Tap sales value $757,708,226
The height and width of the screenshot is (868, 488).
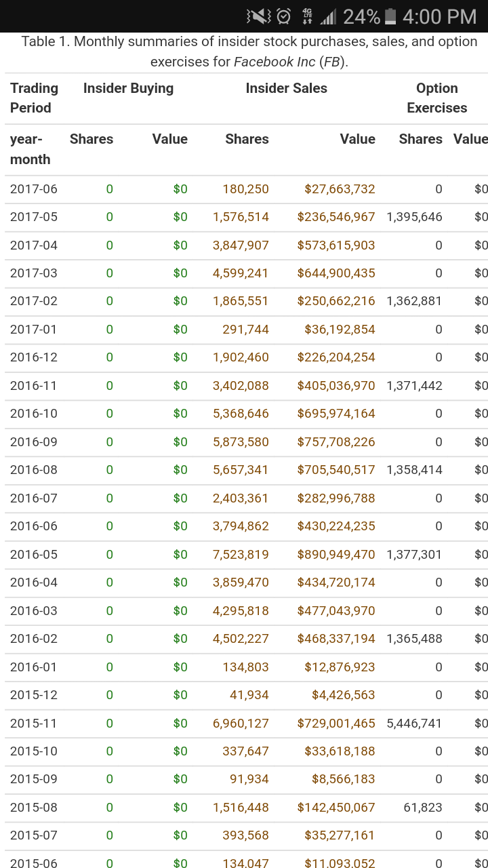336,442
